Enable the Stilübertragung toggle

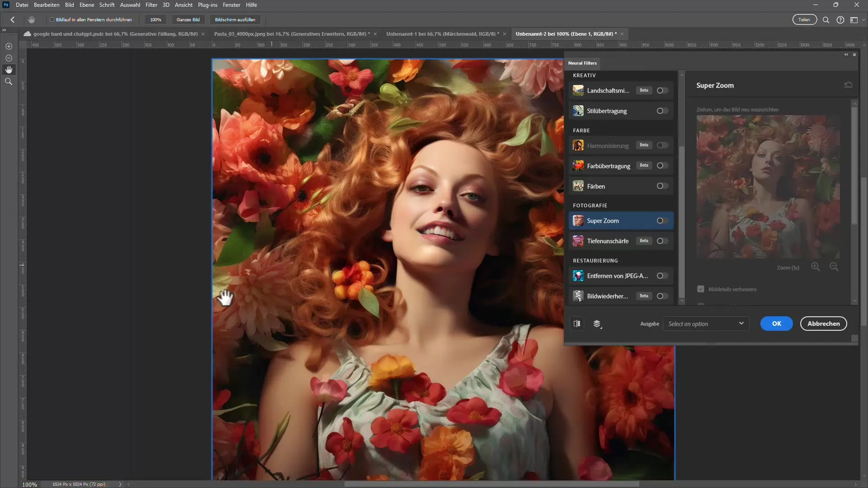tap(662, 111)
